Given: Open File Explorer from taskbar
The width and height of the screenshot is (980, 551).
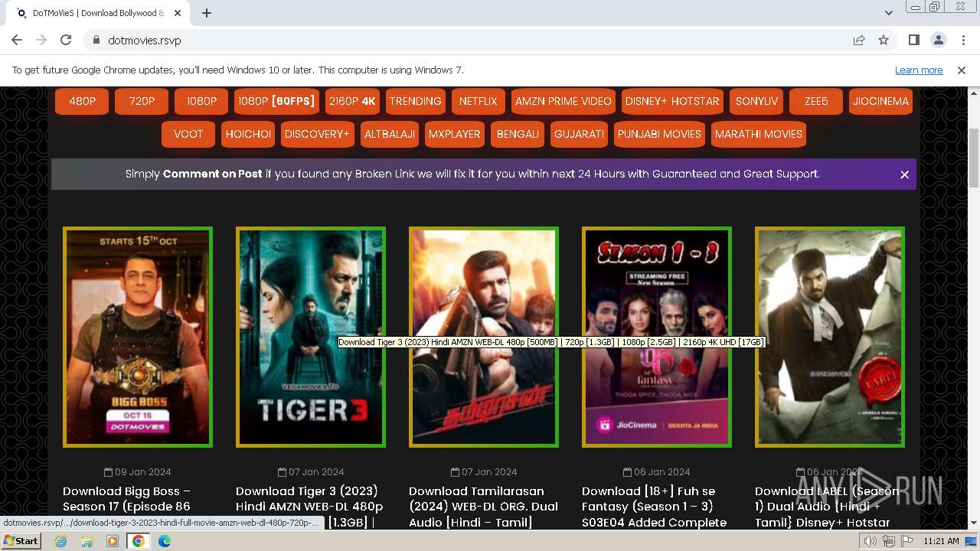Looking at the screenshot, I should (x=87, y=541).
